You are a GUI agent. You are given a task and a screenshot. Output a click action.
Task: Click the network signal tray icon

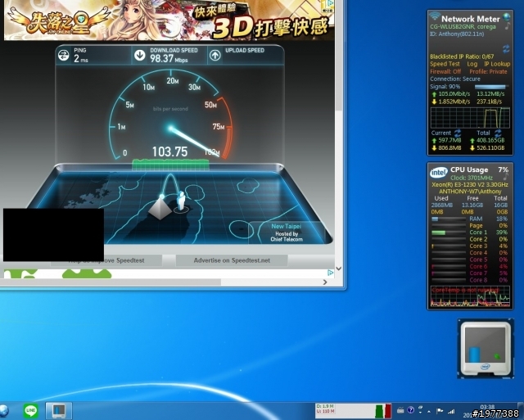tap(451, 411)
